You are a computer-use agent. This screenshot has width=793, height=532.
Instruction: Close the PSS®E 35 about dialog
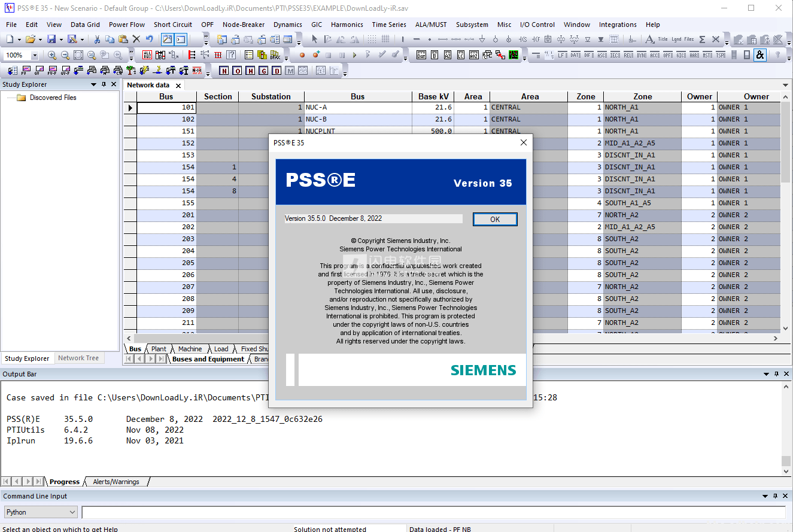(524, 142)
